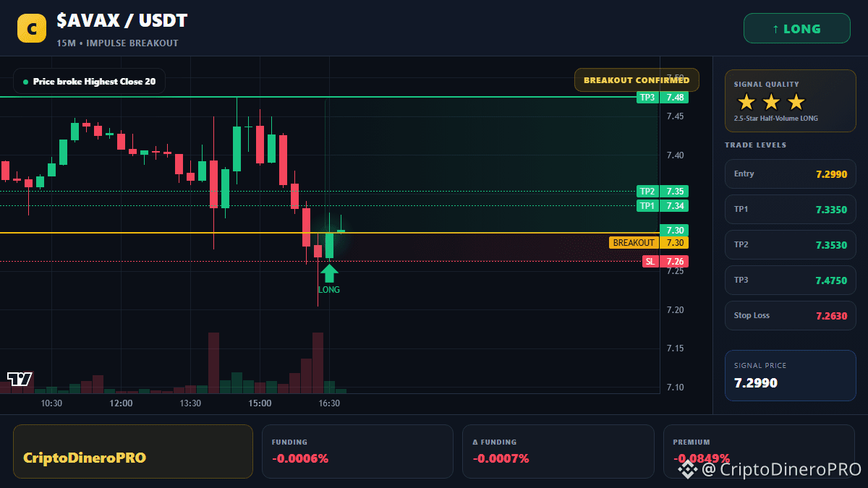The height and width of the screenshot is (488, 868).
Task: Select the SL 7.26 chart price tag
Action: click(665, 262)
